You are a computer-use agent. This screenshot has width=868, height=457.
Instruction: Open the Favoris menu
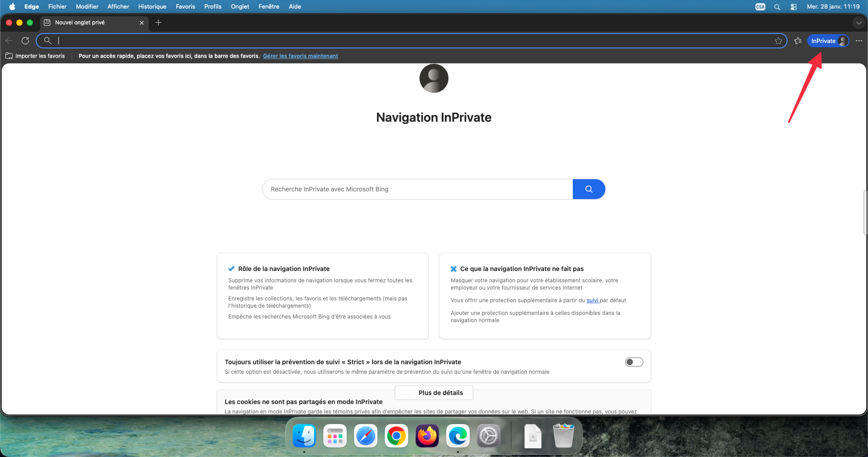pos(185,6)
